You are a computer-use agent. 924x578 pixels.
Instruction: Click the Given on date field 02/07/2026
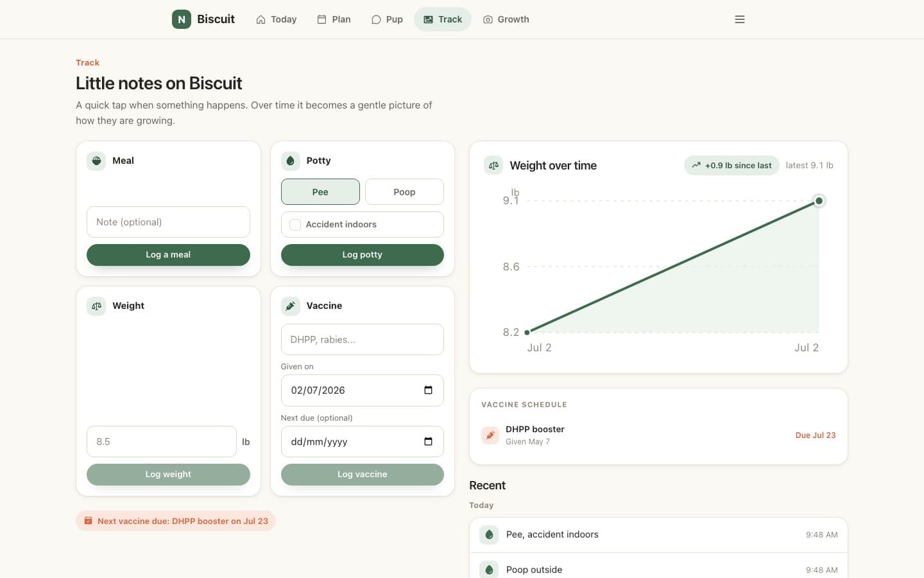362,390
